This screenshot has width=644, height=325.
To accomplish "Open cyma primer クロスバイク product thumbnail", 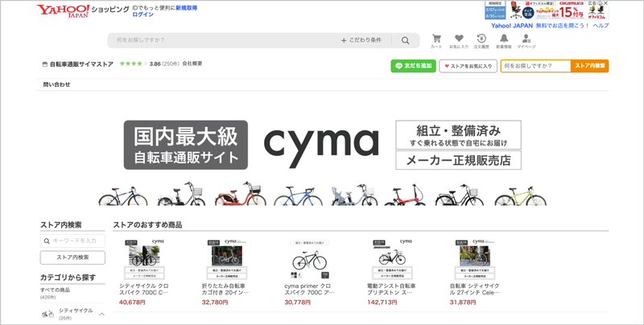I will coord(309,259).
